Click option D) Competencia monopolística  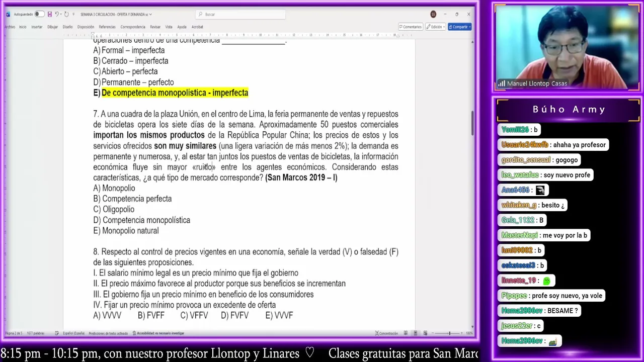[x=141, y=220]
